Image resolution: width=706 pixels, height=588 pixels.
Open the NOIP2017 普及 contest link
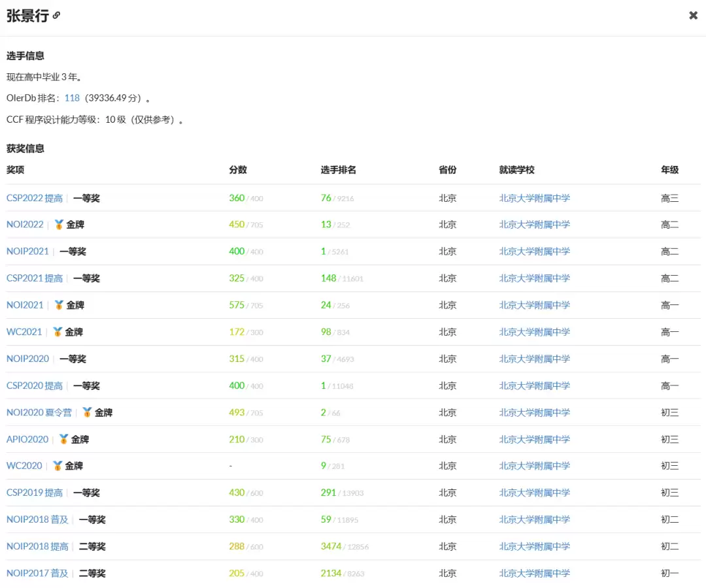click(37, 573)
